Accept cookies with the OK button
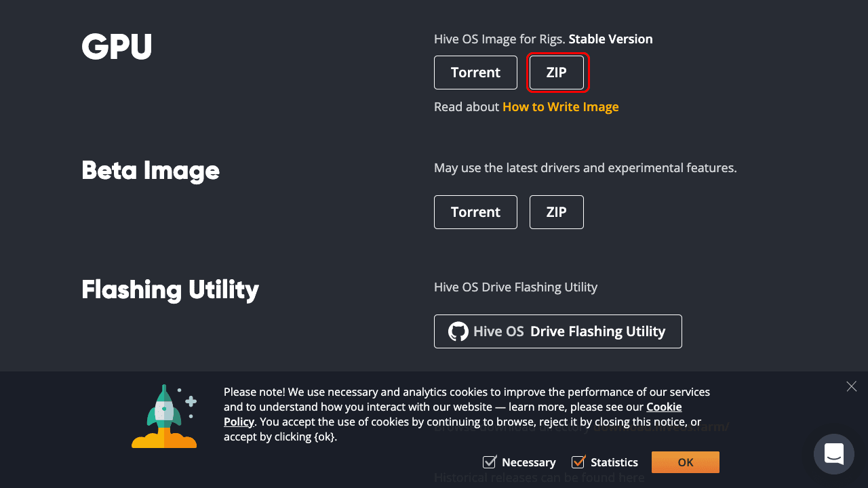 click(685, 462)
